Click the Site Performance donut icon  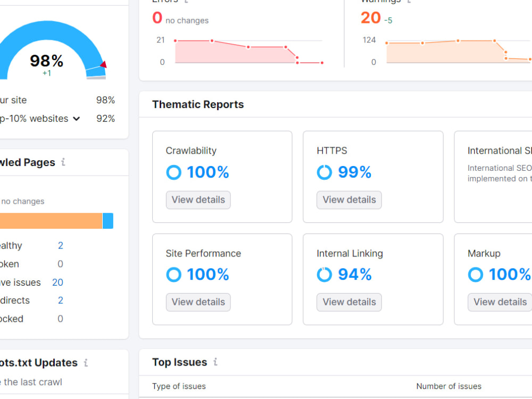(x=174, y=275)
